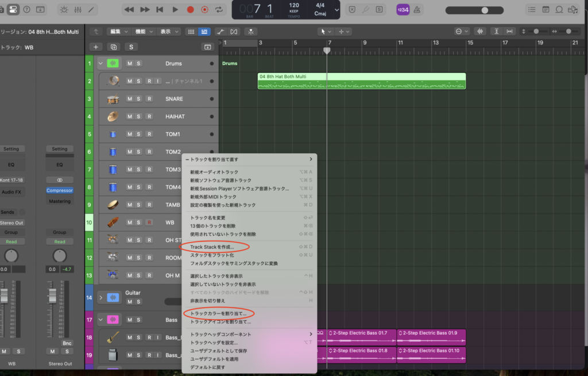Click the count-in 1234 button
This screenshot has height=376, width=588.
pyautogui.click(x=403, y=10)
